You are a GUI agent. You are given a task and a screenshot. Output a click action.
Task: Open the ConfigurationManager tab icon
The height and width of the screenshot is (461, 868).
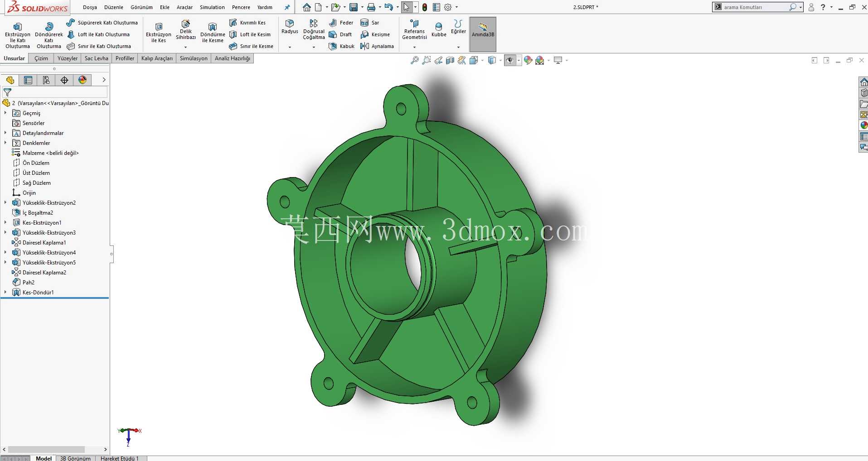click(46, 80)
